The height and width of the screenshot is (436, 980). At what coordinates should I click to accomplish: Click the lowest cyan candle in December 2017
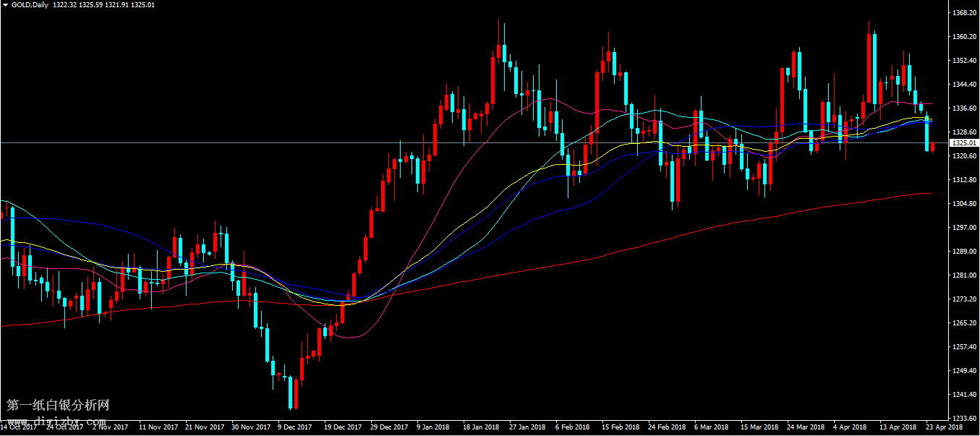(x=291, y=392)
